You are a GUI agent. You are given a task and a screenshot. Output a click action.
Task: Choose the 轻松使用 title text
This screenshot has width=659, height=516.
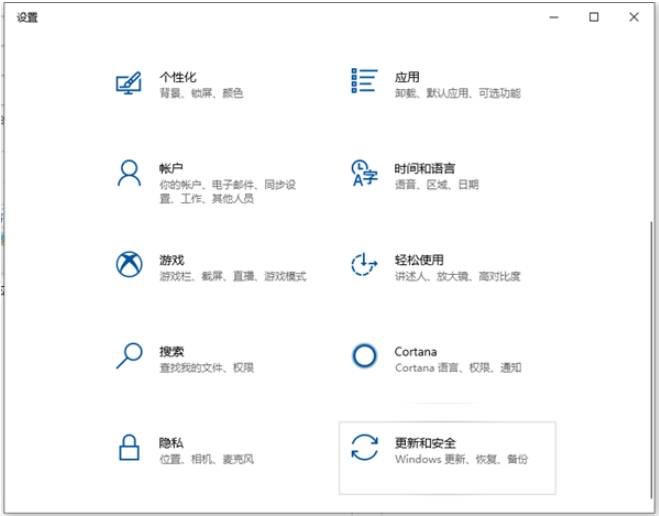point(418,259)
